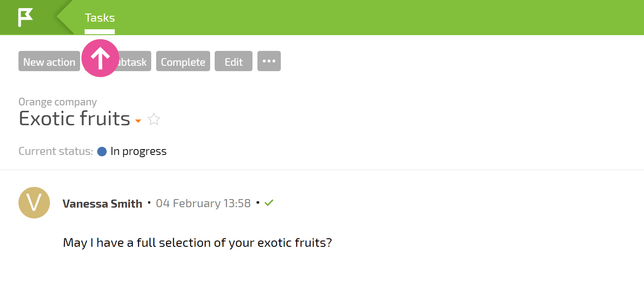644x286 pixels.
Task: Click the In progress status text
Action: point(139,151)
